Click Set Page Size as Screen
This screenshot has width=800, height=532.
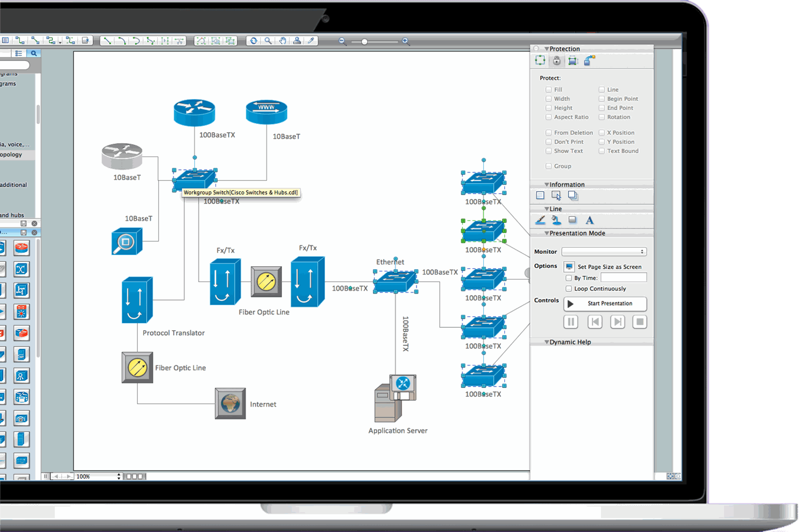pyautogui.click(x=569, y=267)
